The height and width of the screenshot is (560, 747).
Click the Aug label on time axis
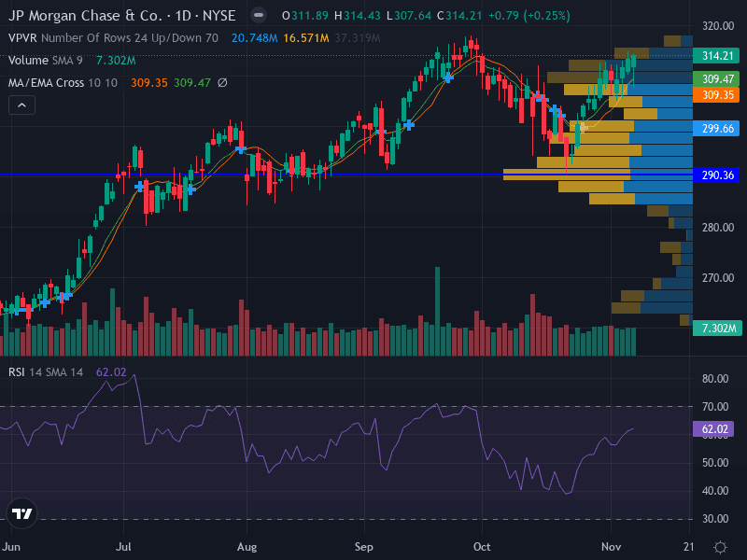point(247,547)
